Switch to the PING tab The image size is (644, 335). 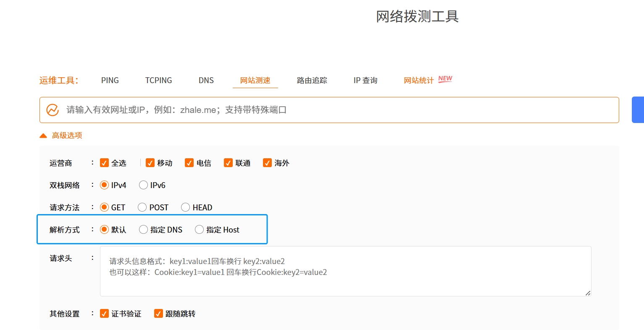point(110,81)
